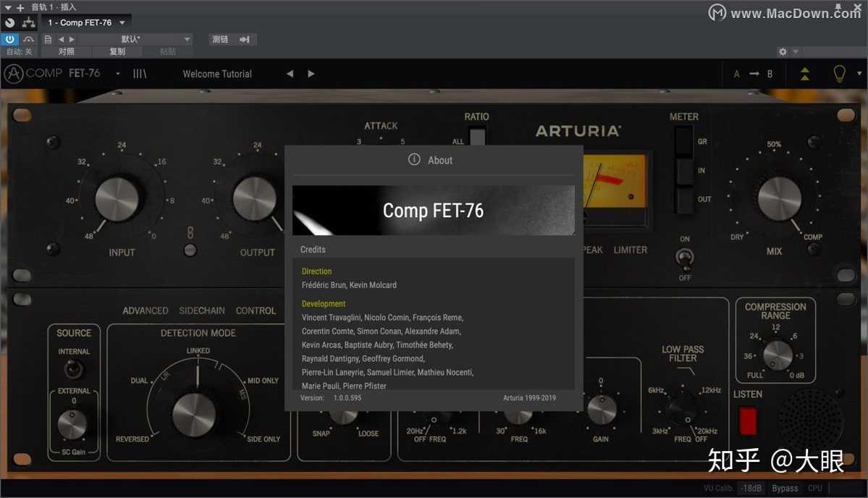Open the 1 - Comp FET-76 plugin dropdown
This screenshot has width=868, height=498.
coord(86,22)
